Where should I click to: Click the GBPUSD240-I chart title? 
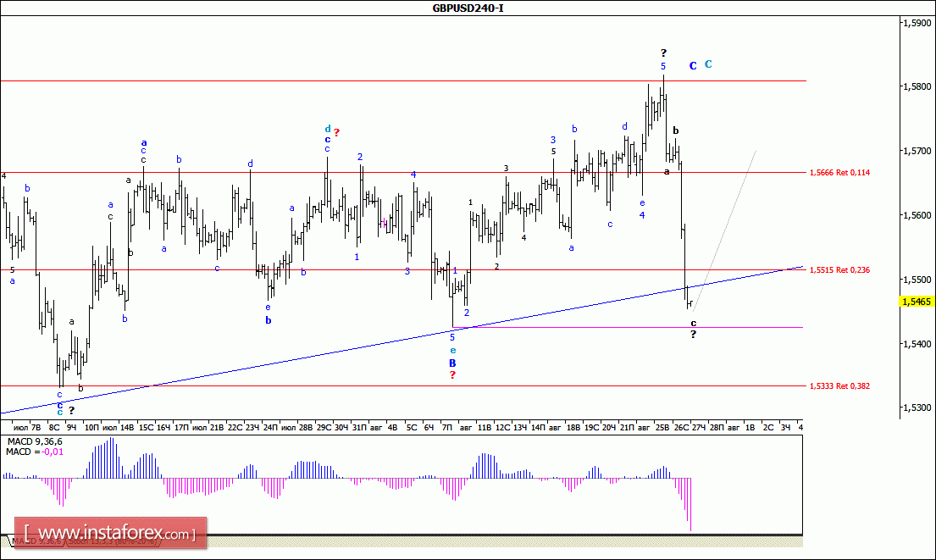[461, 8]
